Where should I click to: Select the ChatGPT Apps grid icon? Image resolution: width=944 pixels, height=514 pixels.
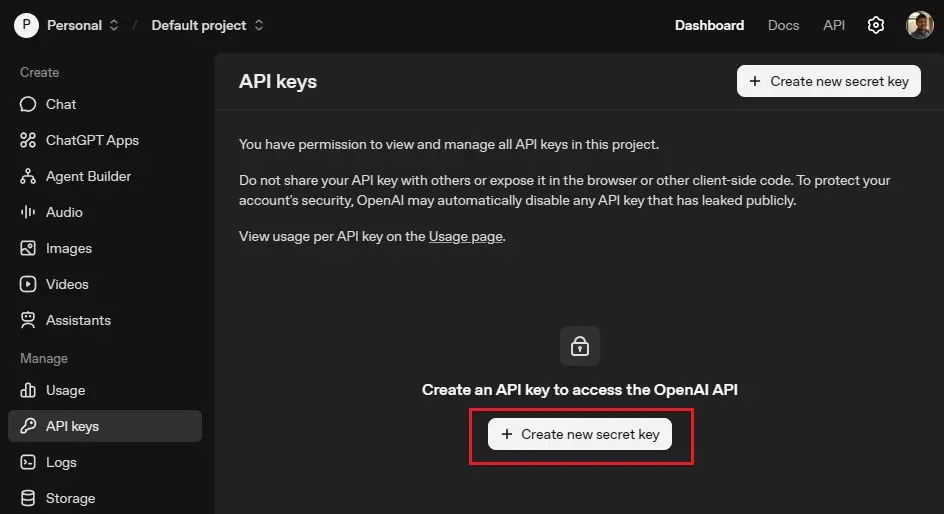[28, 140]
